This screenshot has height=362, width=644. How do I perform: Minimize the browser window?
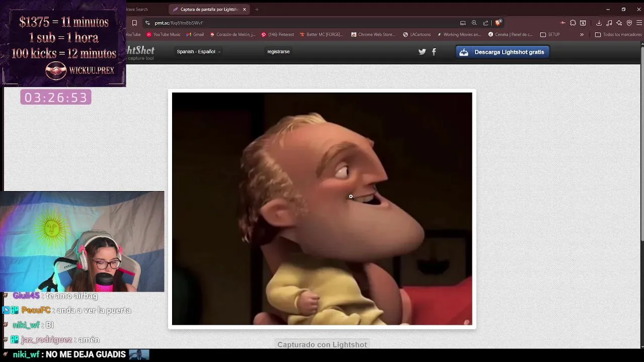pyautogui.click(x=608, y=9)
